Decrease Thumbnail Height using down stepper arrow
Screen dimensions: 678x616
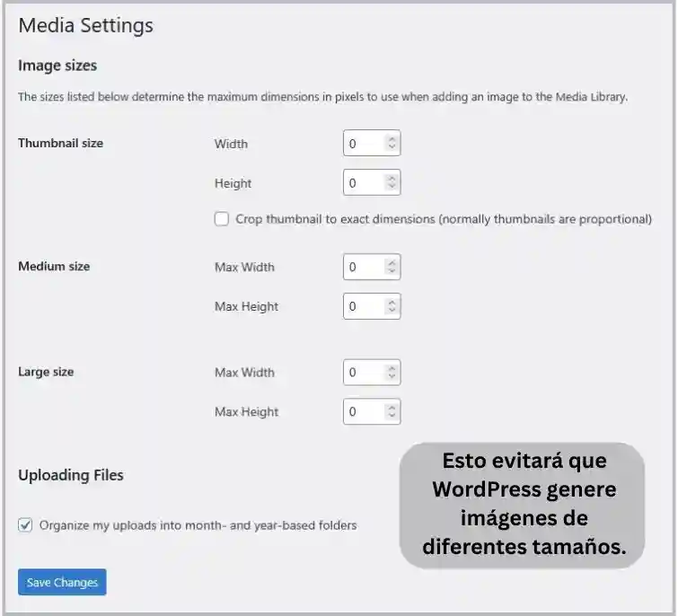[x=392, y=186]
